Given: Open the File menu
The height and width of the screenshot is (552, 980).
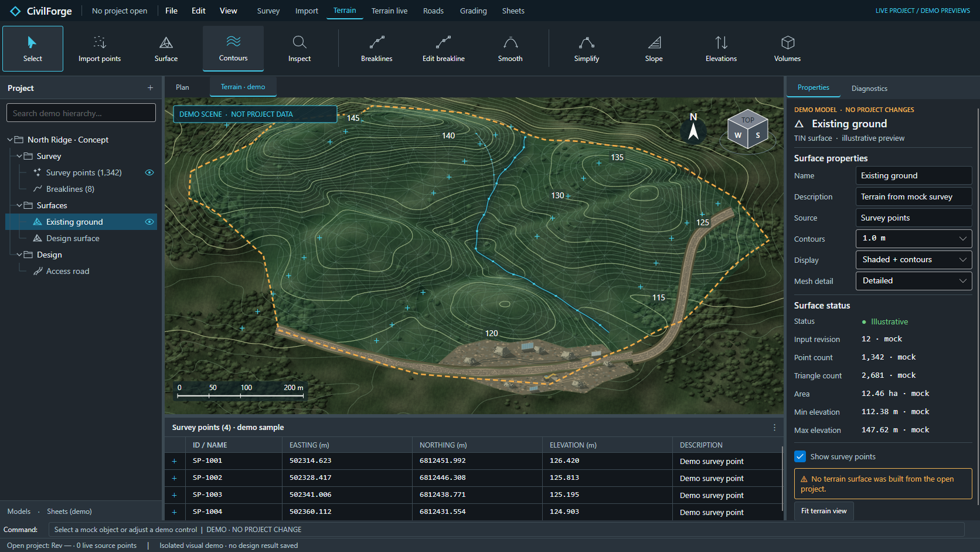Looking at the screenshot, I should coord(171,11).
